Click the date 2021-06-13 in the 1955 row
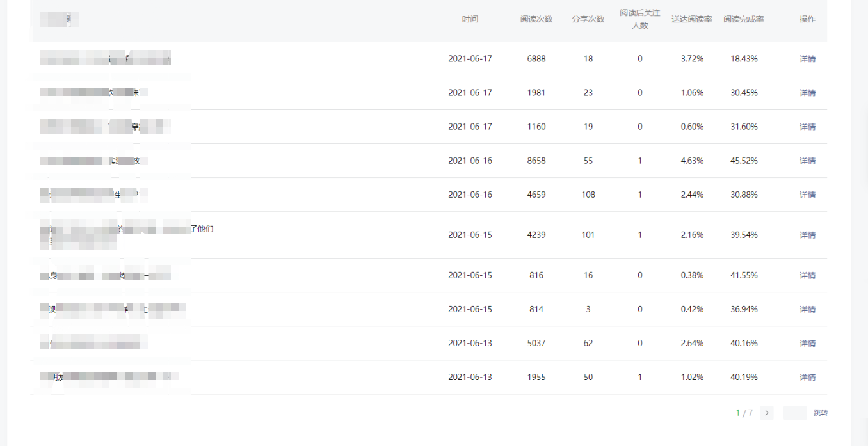Image resolution: width=868 pixels, height=446 pixels. (x=470, y=377)
